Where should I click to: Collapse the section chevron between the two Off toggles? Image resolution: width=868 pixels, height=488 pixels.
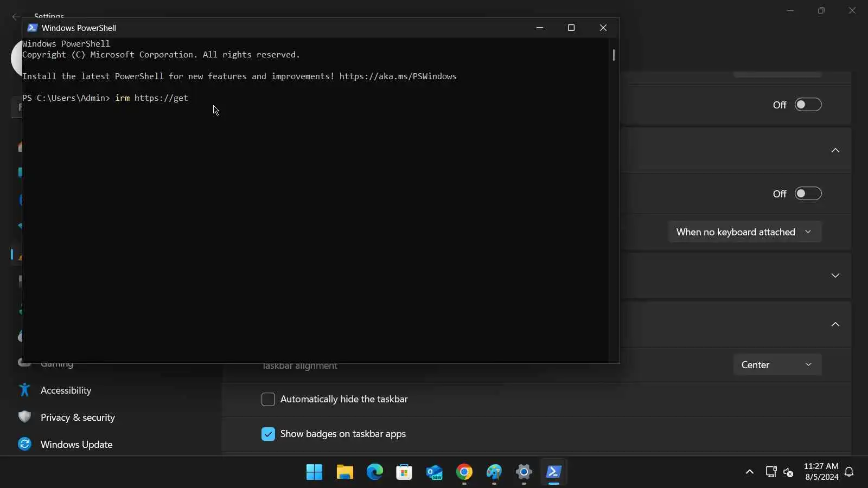835,150
